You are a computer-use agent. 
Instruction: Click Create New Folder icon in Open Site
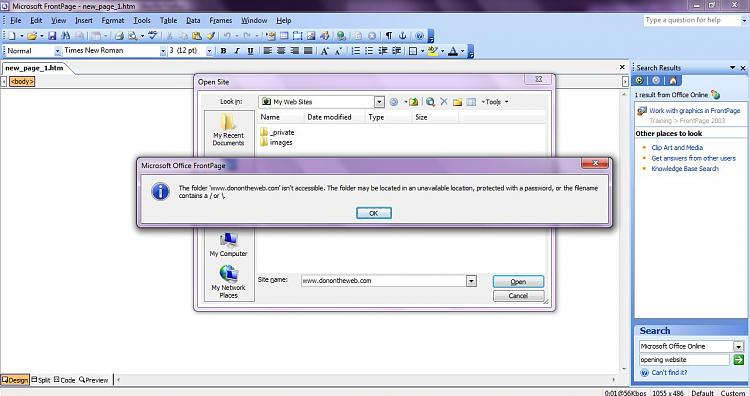tap(457, 102)
